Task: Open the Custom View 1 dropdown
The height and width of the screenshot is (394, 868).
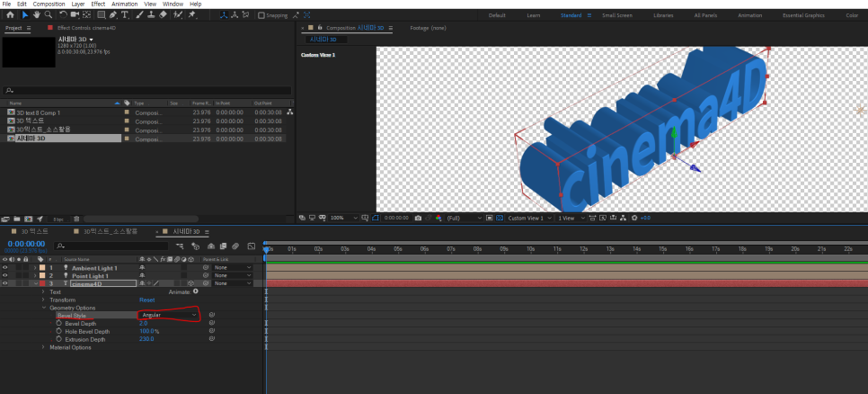Action: [530, 218]
